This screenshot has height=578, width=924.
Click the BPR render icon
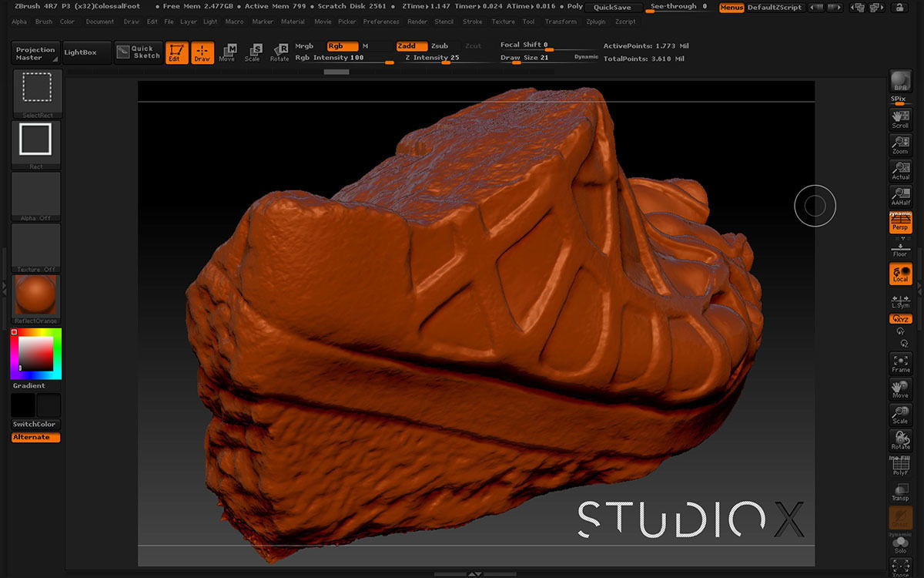pos(900,81)
